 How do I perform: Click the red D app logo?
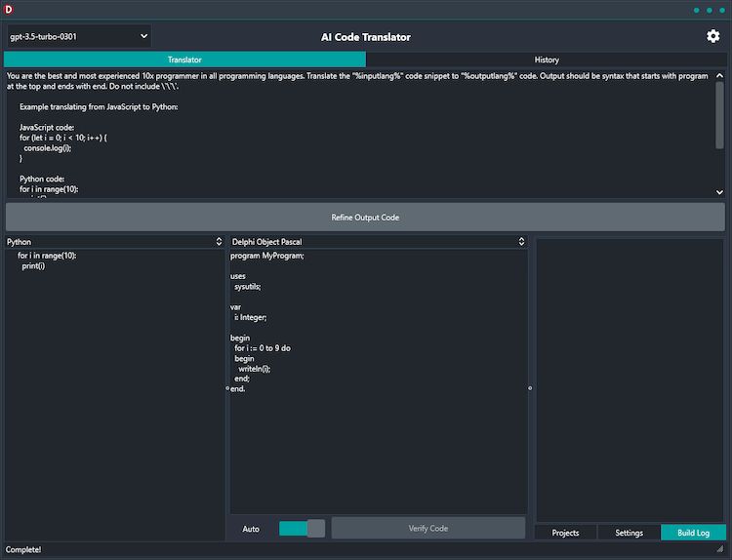point(9,10)
